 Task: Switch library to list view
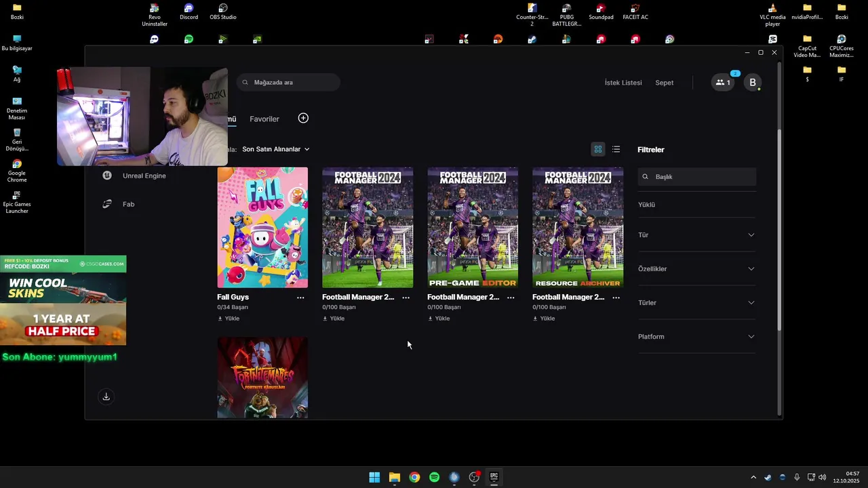[x=616, y=149]
